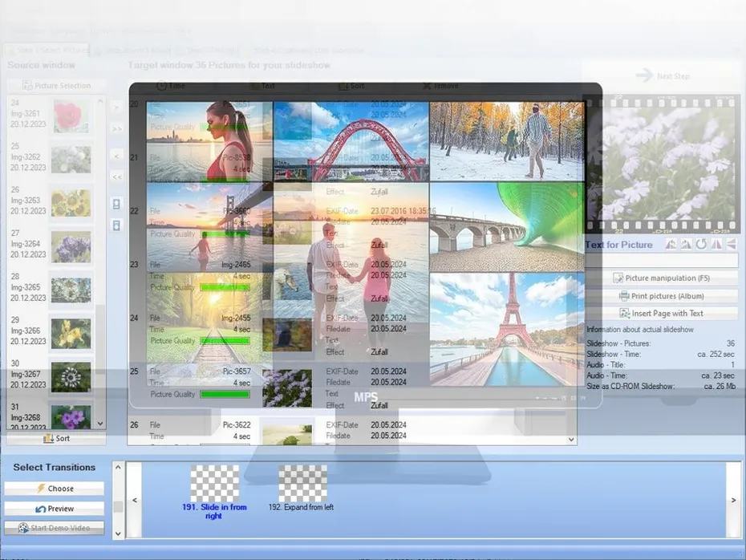Click the leftmost rotate-left icon beside Text for Picture
The width and height of the screenshot is (746, 560).
tap(671, 245)
